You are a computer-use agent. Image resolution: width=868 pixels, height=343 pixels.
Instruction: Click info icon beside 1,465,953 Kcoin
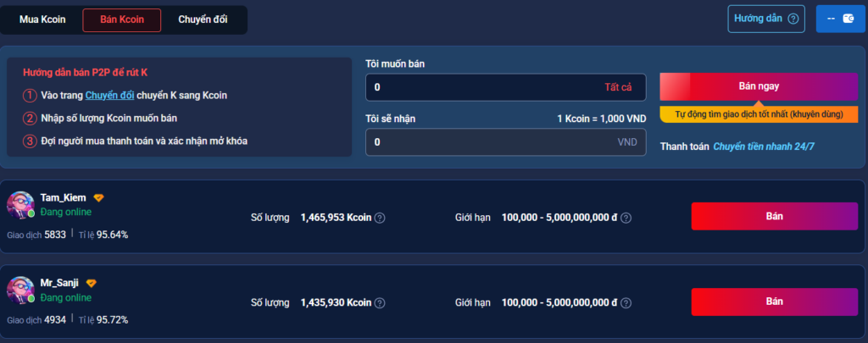[x=380, y=218]
